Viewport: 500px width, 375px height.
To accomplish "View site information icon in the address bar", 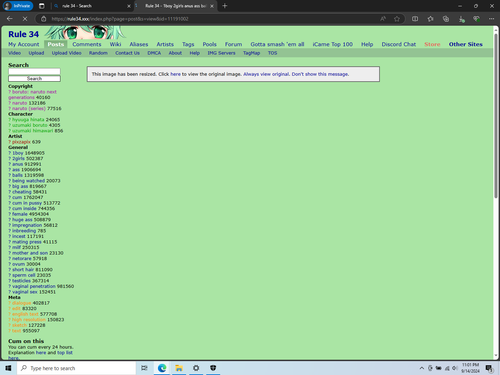I will click(44, 19).
